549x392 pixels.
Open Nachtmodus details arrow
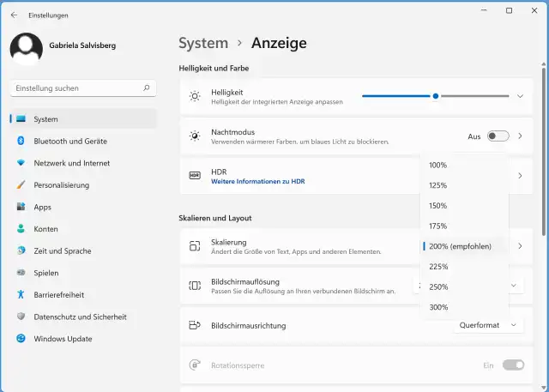click(x=520, y=136)
